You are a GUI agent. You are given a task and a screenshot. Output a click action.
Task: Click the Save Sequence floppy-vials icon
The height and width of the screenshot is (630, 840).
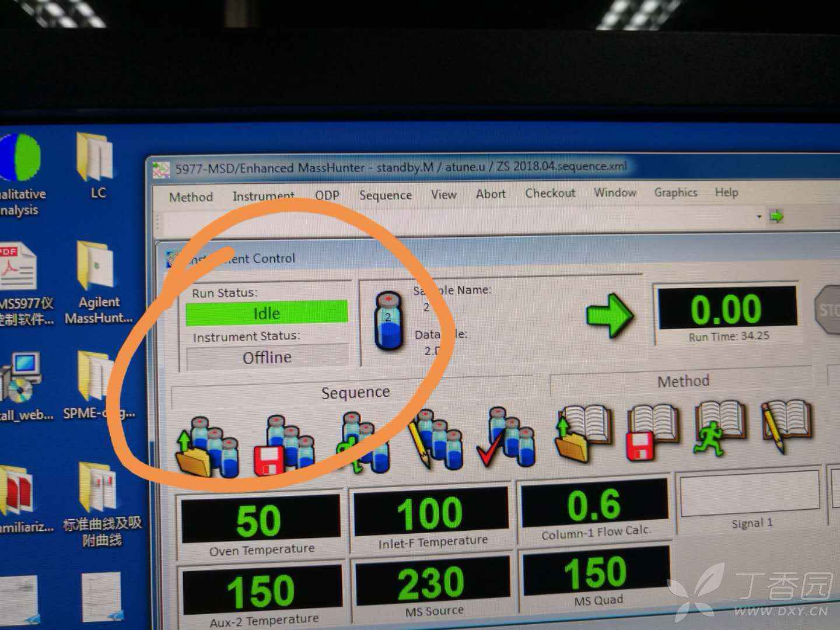[x=285, y=444]
